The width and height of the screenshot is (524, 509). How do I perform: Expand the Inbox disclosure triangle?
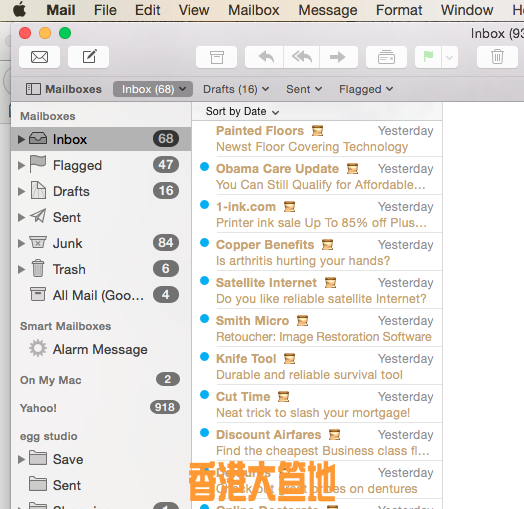coord(21,139)
